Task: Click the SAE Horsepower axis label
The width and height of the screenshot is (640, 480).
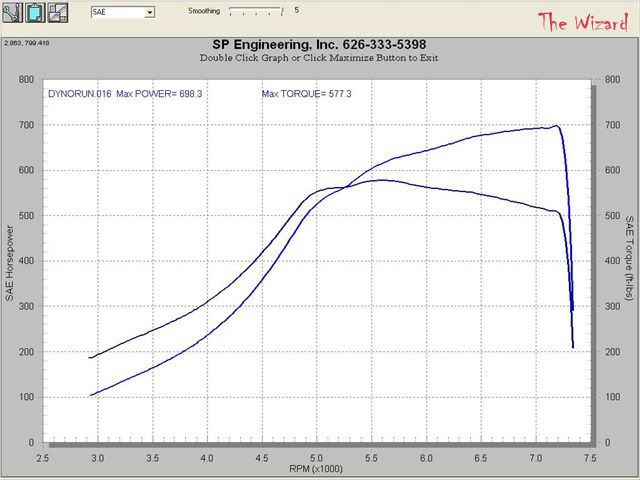Action: click(x=10, y=261)
